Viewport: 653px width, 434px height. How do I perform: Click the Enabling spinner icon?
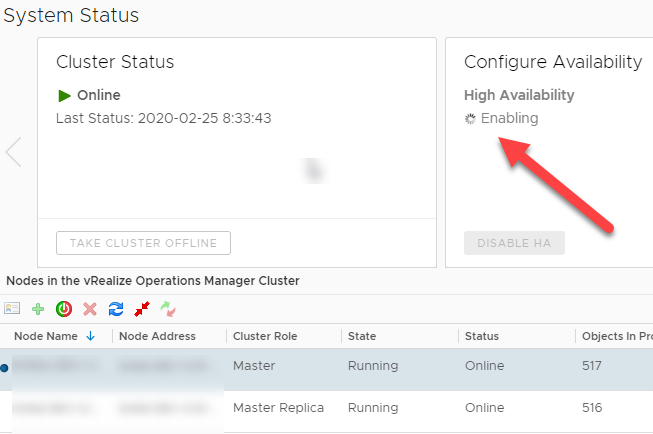point(471,119)
